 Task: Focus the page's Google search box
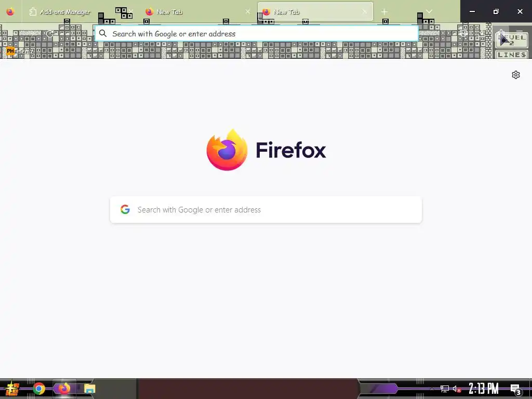coord(266,210)
